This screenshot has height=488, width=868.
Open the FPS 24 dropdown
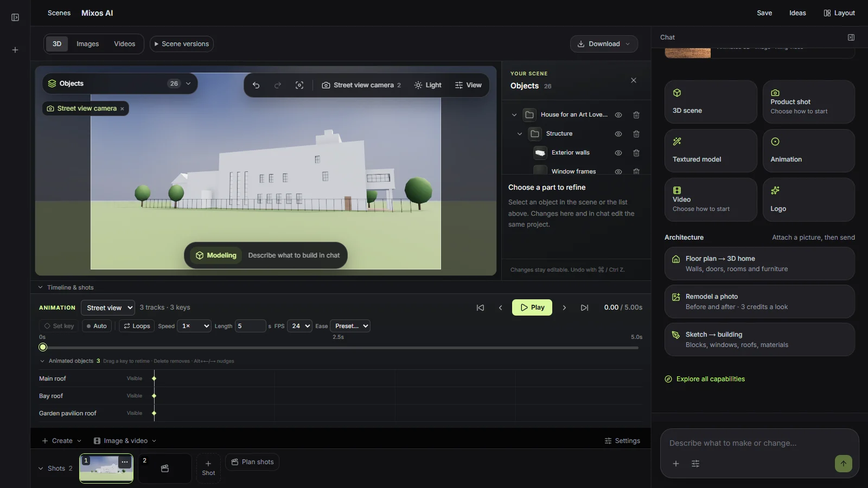click(299, 326)
